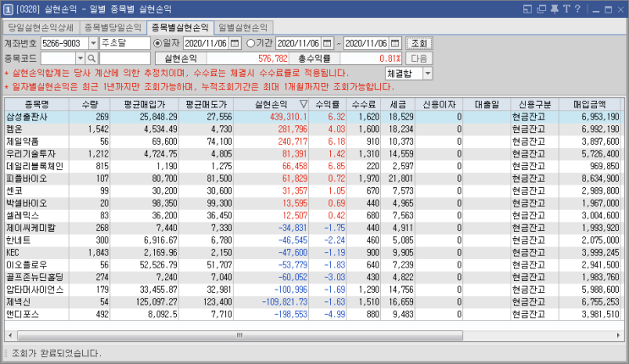Click the duplicate window icon in title bar
Image resolution: width=629 pixels, height=364 pixels.
[x=541, y=8]
